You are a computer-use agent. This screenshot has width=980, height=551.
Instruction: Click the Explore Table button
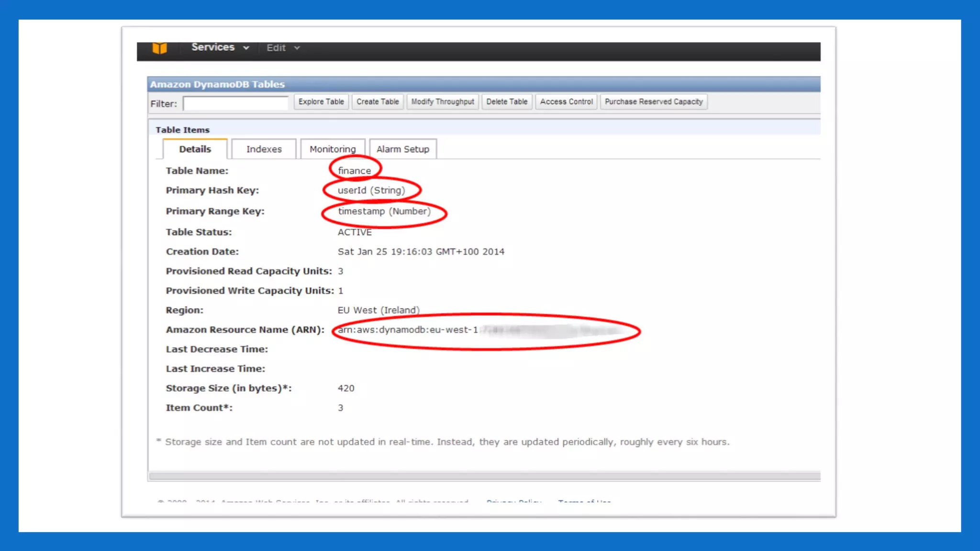click(x=321, y=102)
